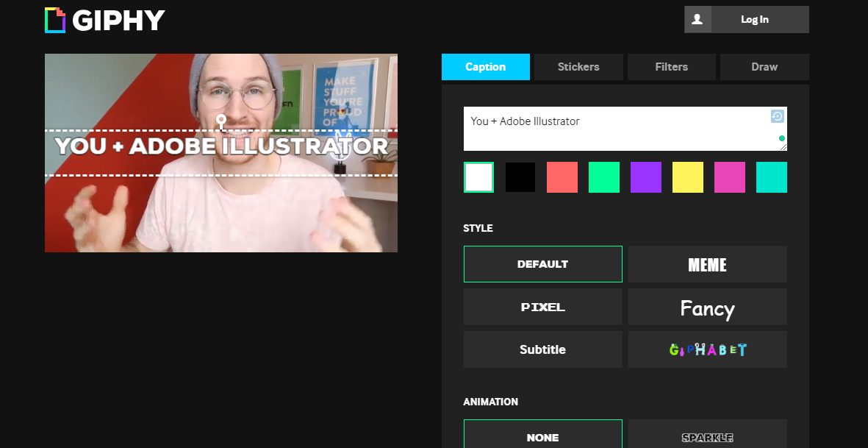The image size is (868, 448).
Task: Click the caption rotate handle on preview
Action: pyautogui.click(x=221, y=120)
